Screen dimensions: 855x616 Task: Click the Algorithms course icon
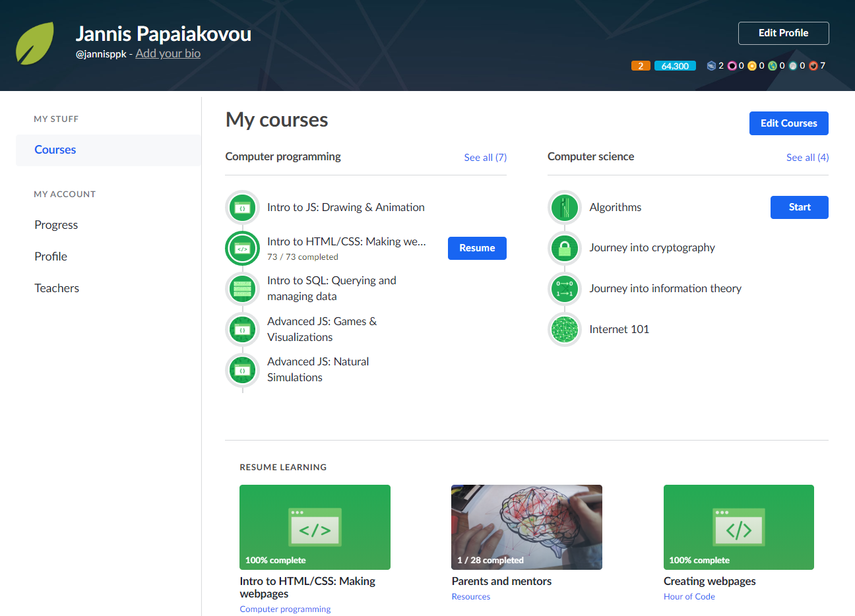pos(564,208)
